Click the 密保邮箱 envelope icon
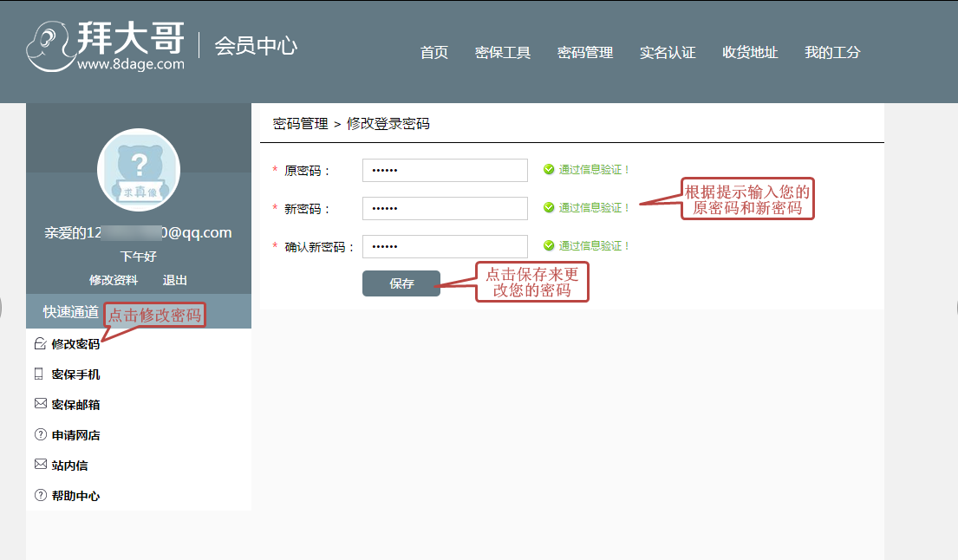The height and width of the screenshot is (560, 958). [41, 404]
